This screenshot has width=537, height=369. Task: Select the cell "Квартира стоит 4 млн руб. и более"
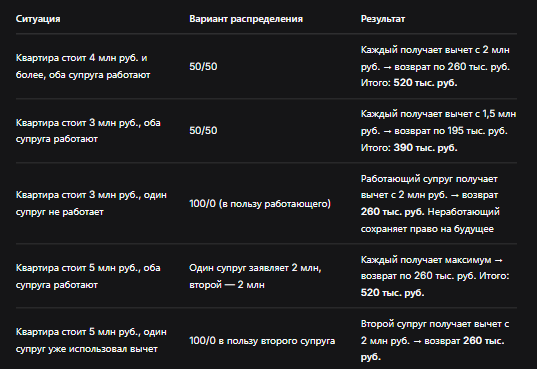point(83,66)
